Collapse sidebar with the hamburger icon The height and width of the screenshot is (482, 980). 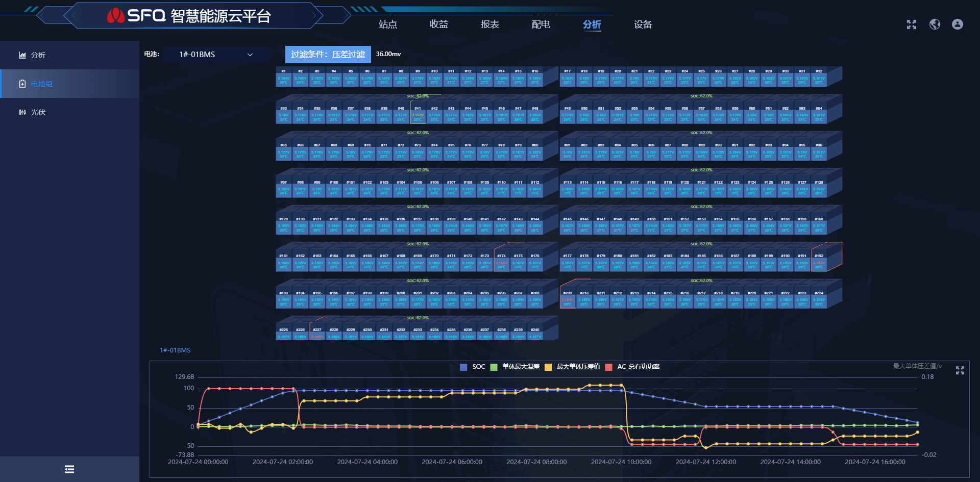[x=69, y=469]
